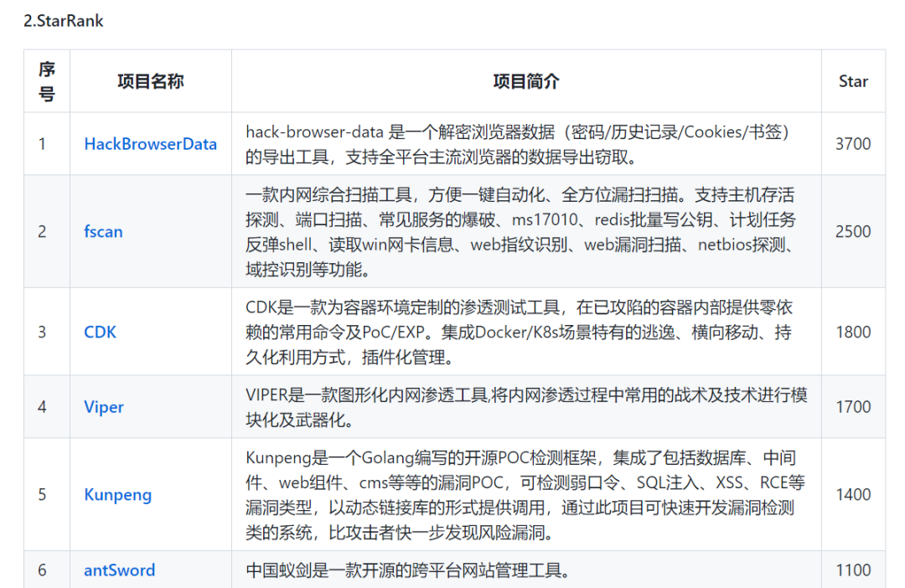Click the CDK description about 容器环境
This screenshot has width=905, height=588.
(x=519, y=333)
